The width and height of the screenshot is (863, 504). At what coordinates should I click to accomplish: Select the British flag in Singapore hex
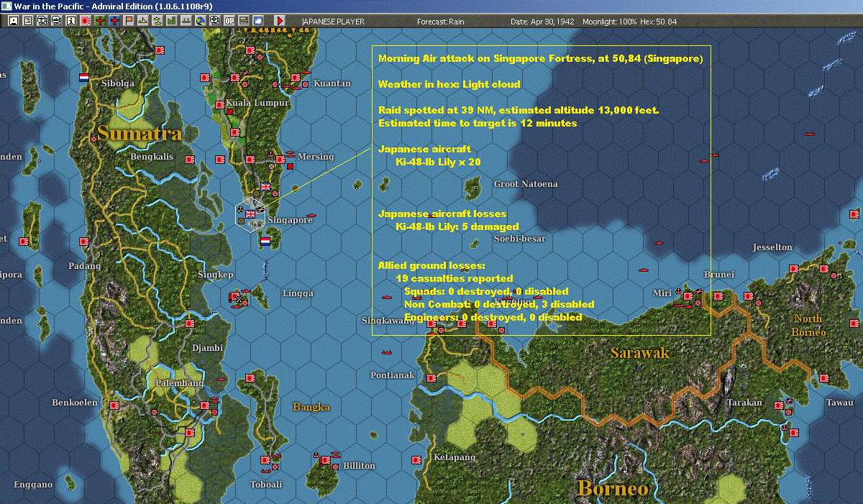(x=251, y=214)
